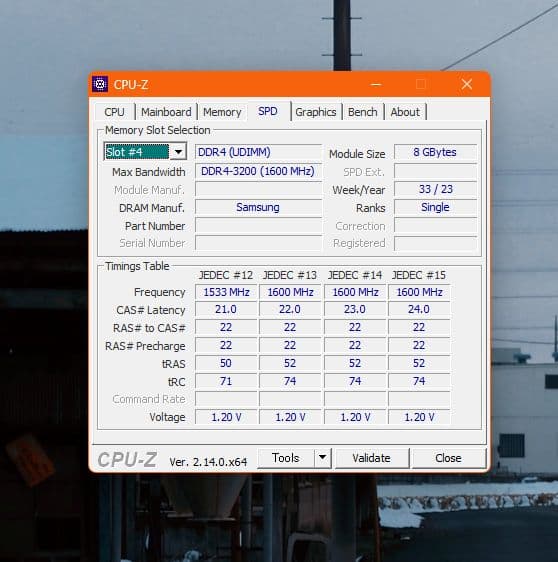
Task: Click the empty Serial Number field
Action: click(x=258, y=243)
